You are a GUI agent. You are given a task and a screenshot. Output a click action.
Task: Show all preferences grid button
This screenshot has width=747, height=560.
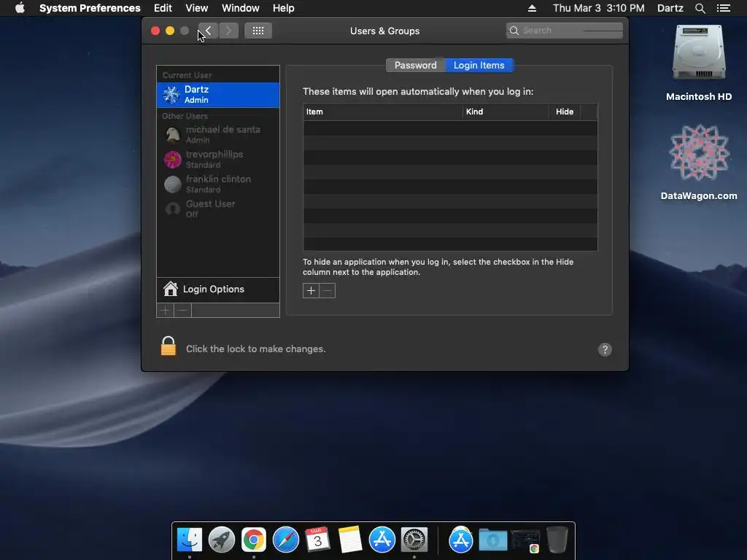(258, 31)
